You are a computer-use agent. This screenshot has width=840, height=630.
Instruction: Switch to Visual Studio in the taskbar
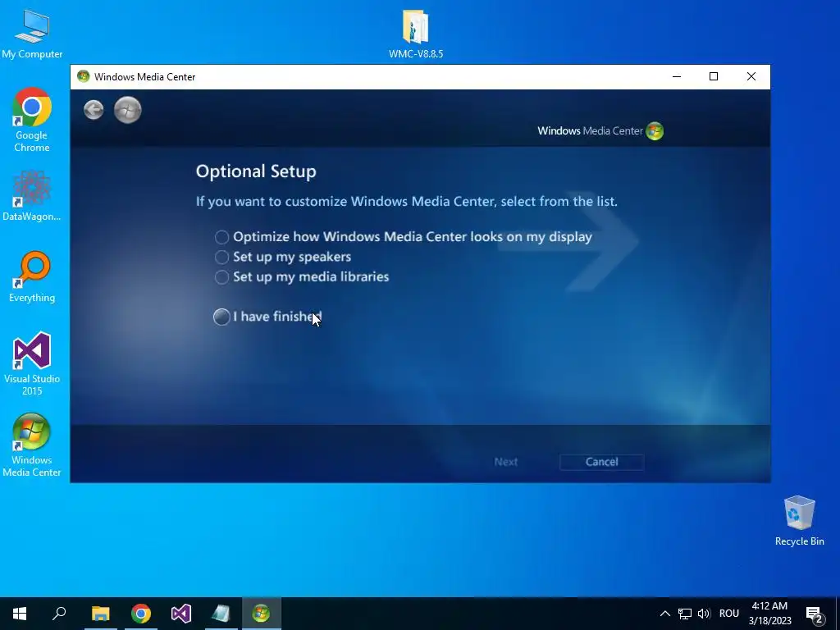181,614
